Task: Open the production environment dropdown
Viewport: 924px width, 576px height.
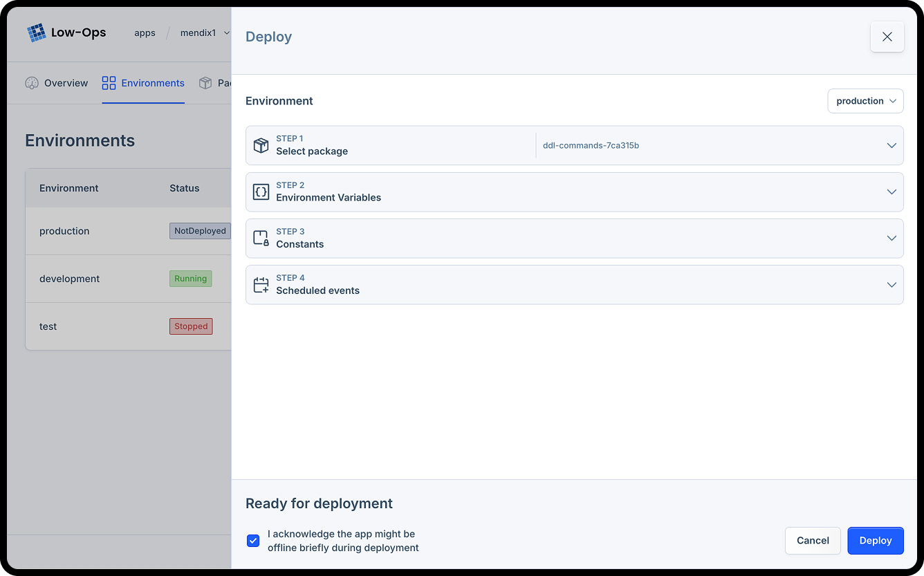Action: click(865, 100)
